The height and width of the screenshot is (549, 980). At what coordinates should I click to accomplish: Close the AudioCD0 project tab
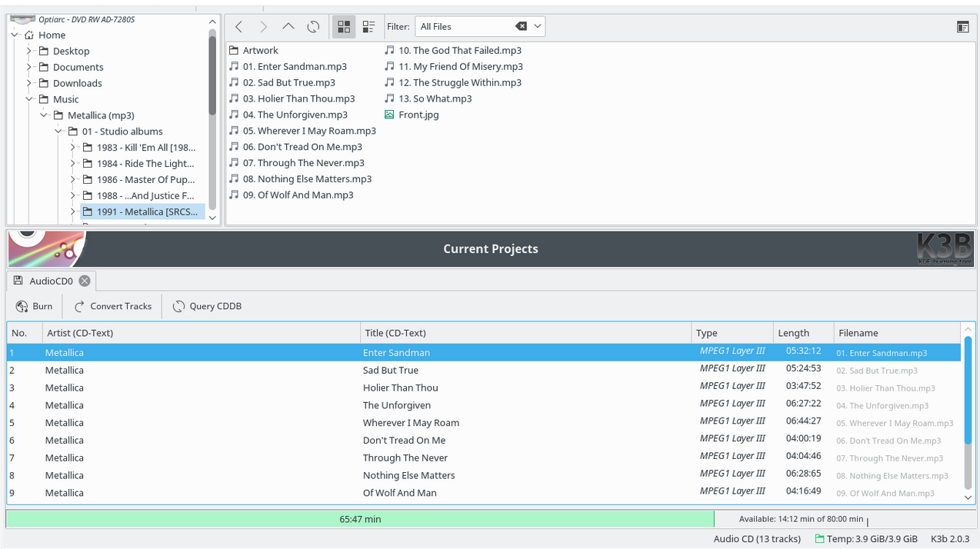(85, 281)
